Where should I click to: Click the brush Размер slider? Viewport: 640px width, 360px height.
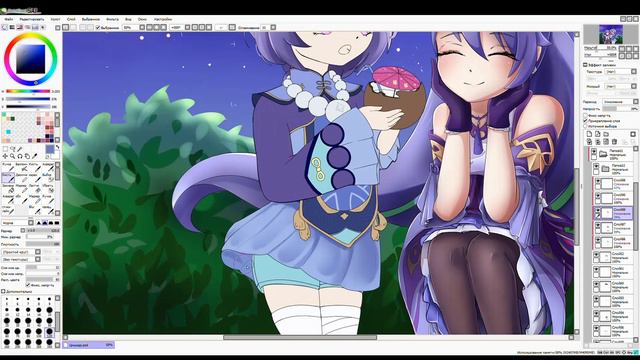pyautogui.click(x=43, y=231)
